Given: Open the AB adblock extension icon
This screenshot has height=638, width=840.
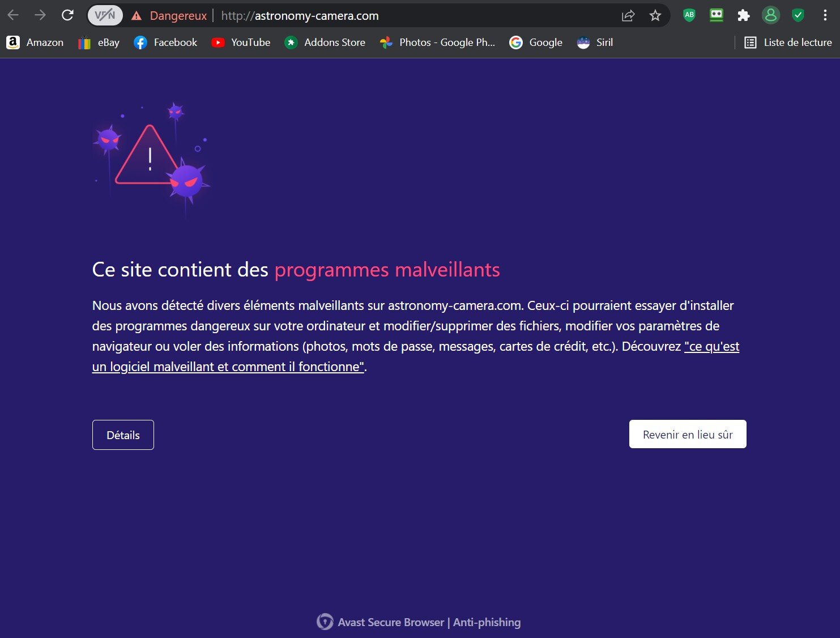Looking at the screenshot, I should (x=689, y=15).
